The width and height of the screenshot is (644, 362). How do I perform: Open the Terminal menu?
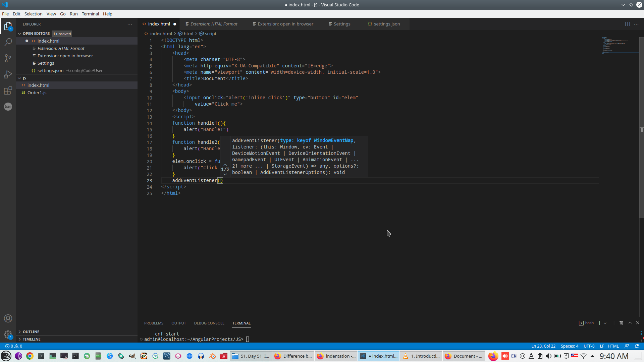pyautogui.click(x=90, y=14)
